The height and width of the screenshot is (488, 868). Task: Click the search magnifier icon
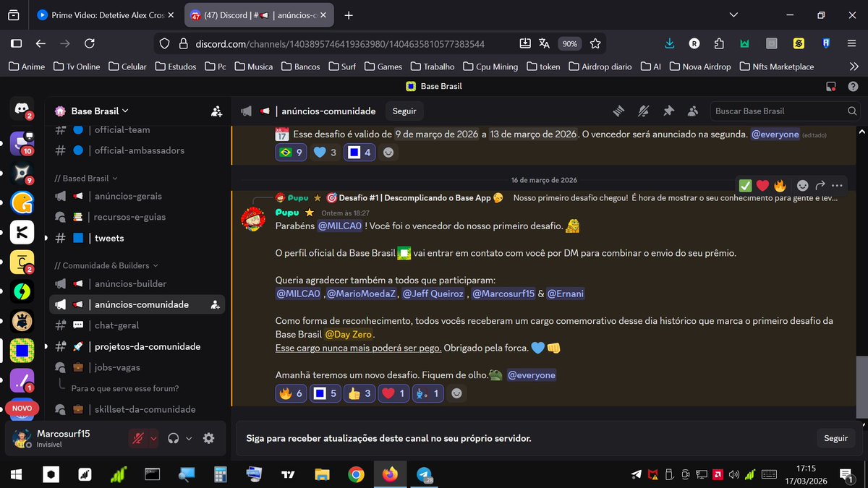(x=852, y=111)
